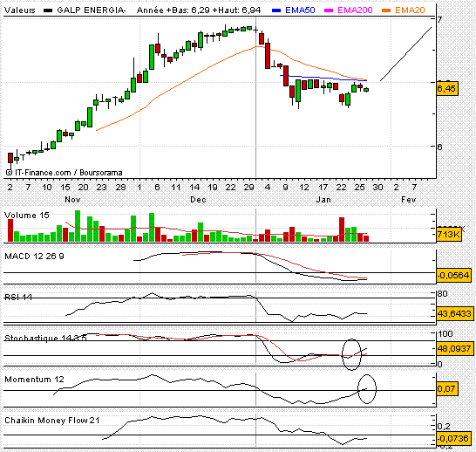Click the 'RSI 14' panel label
This screenshot has width=476, height=452.
(x=18, y=297)
